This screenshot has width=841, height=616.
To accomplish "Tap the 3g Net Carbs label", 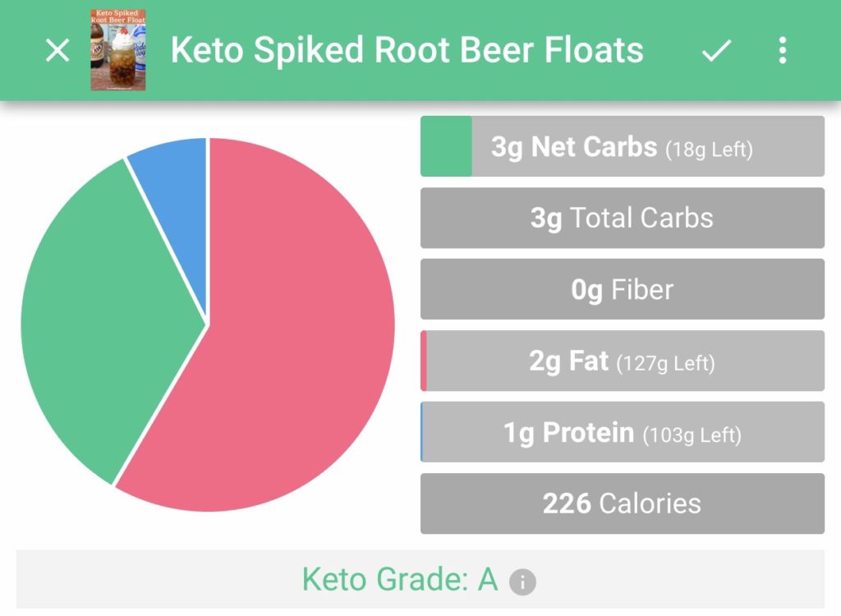I will tap(574, 147).
